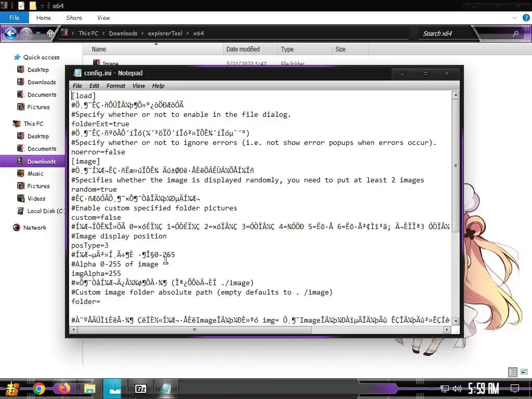Screen dimensions: 532x399
Task: Sort files by Name column header
Action: (x=153, y=49)
